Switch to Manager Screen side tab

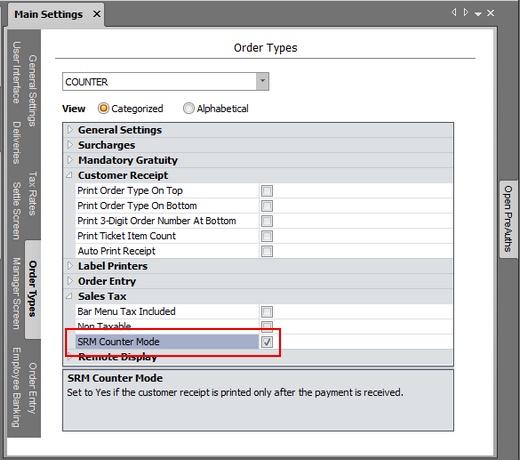click(x=16, y=293)
